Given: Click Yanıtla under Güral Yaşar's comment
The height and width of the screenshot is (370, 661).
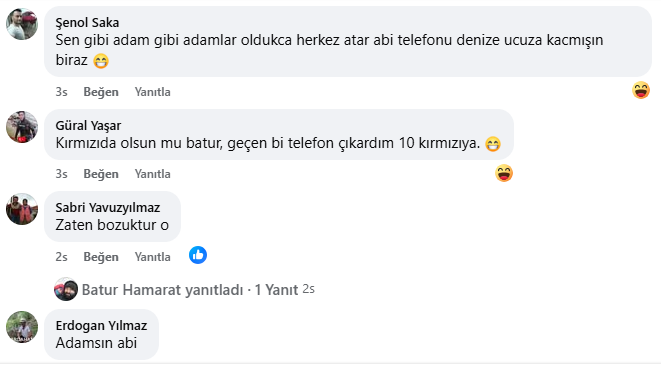Looking at the screenshot, I should pyautogui.click(x=153, y=174).
